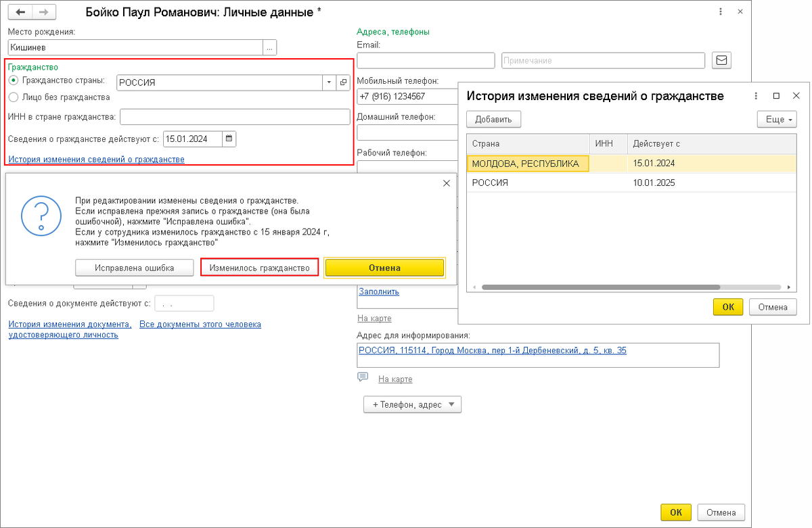This screenshot has width=812, height=528.
Task: Click citizenship date field 15.01.2024
Action: (193, 139)
